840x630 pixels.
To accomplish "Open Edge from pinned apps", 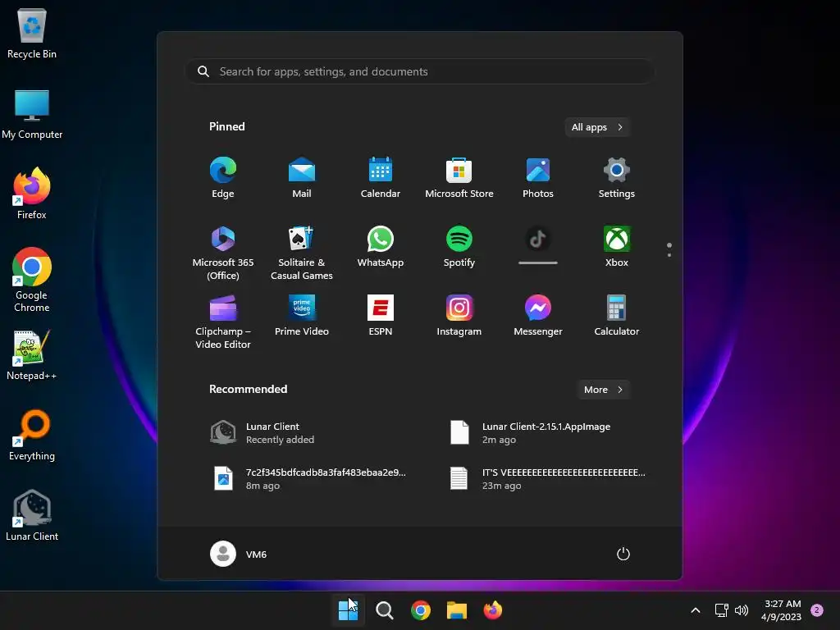I will (x=223, y=178).
